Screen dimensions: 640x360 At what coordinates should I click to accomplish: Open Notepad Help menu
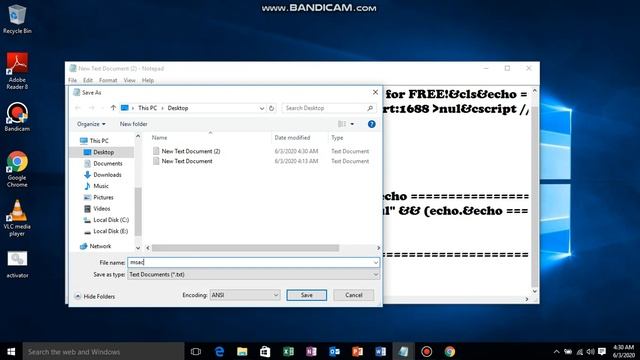point(148,80)
